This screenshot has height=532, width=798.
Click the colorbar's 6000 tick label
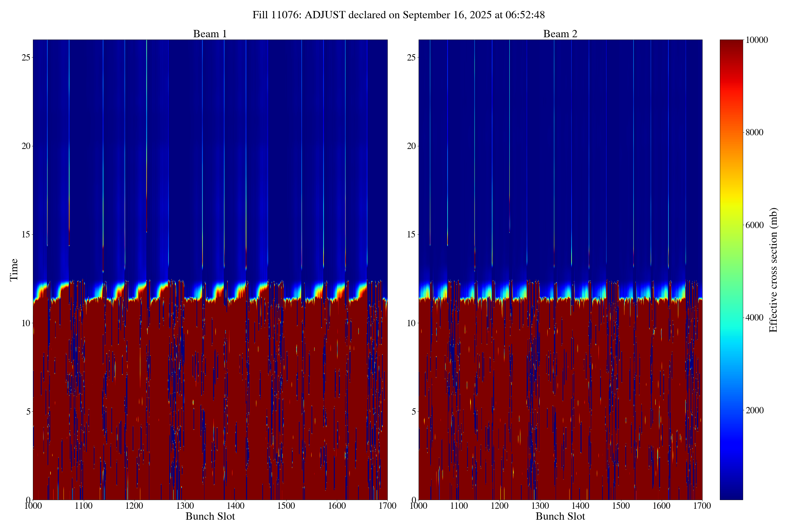pyautogui.click(x=754, y=225)
